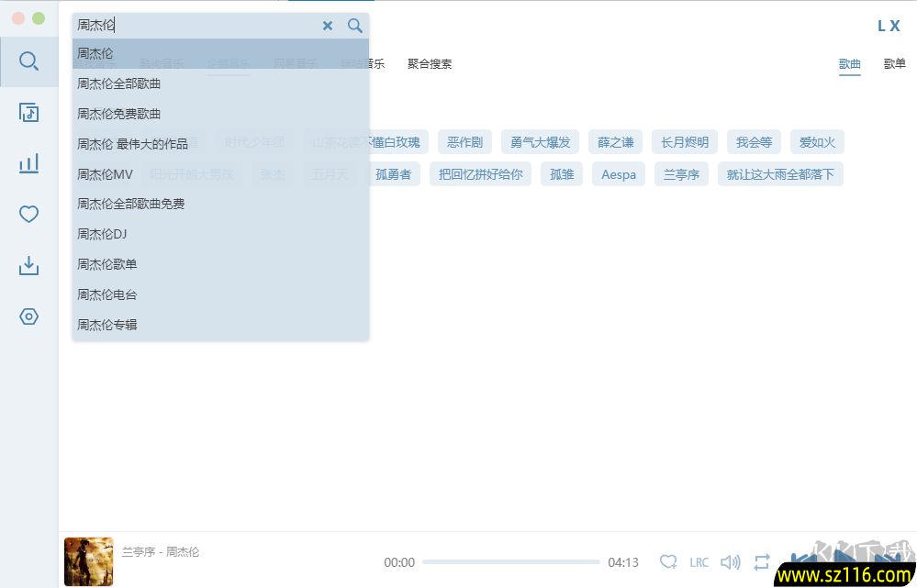Click the playback progress bar

tap(509, 562)
